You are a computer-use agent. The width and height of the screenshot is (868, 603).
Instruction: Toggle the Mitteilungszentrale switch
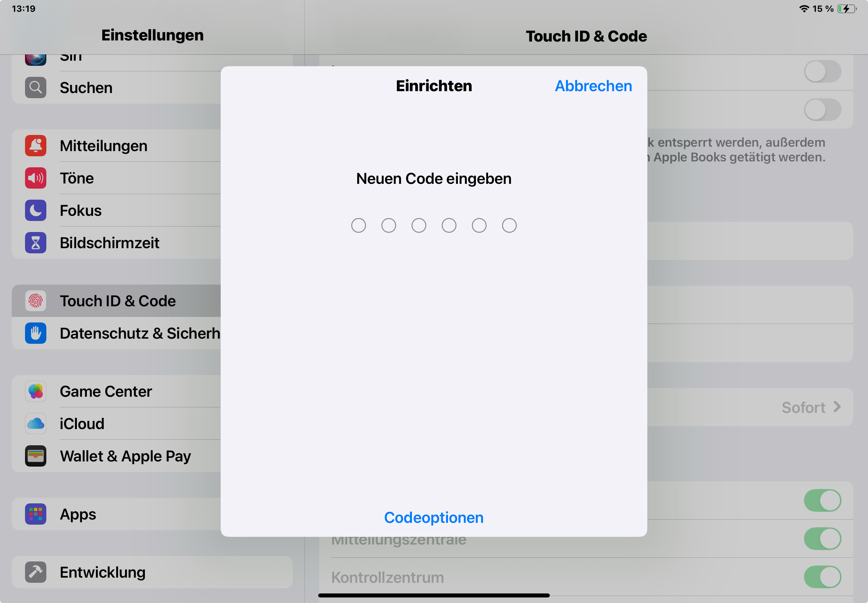[x=822, y=538]
